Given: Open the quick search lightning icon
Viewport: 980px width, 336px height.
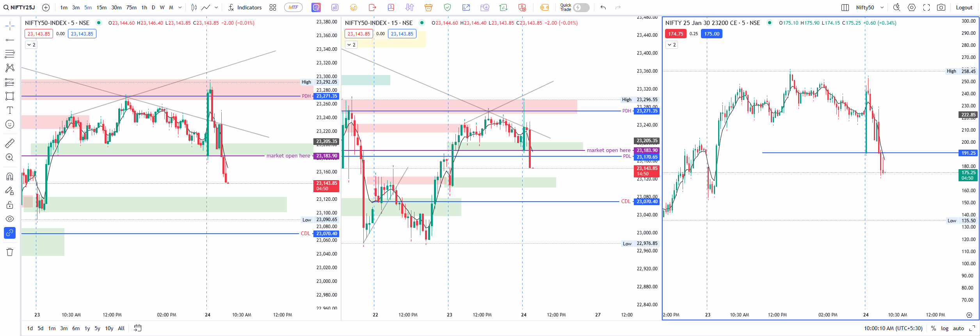Looking at the screenshot, I should click(897, 7).
